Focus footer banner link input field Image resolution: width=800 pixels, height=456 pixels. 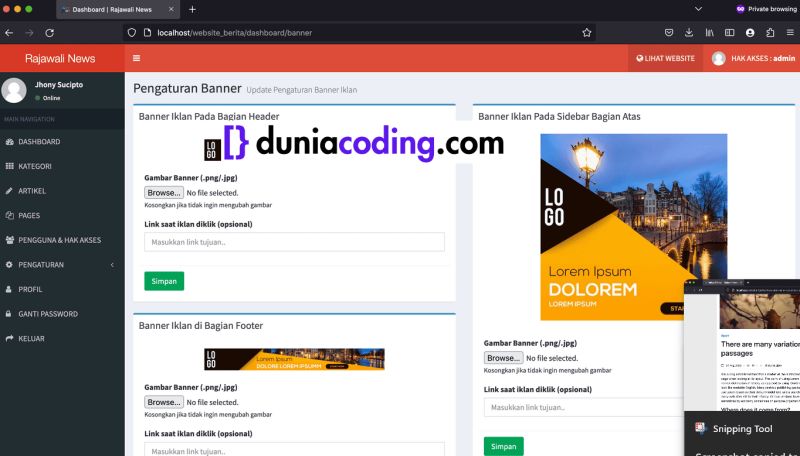click(294, 450)
